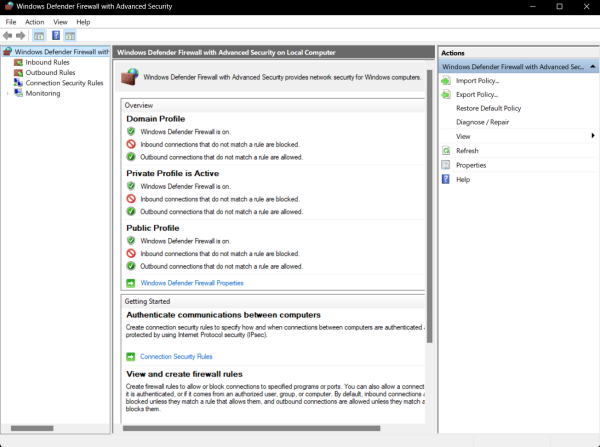Click the Import Policy icon

click(446, 81)
